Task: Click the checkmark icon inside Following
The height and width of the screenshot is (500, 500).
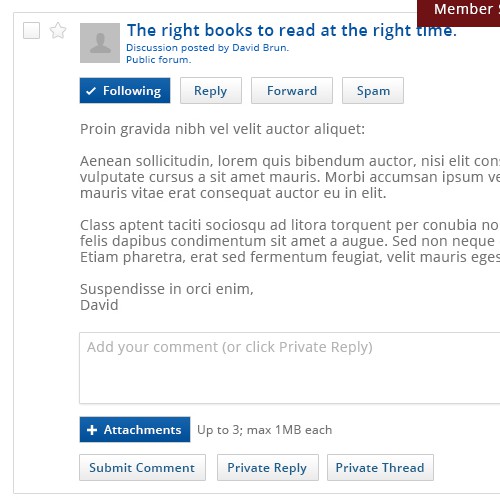Action: [91, 91]
